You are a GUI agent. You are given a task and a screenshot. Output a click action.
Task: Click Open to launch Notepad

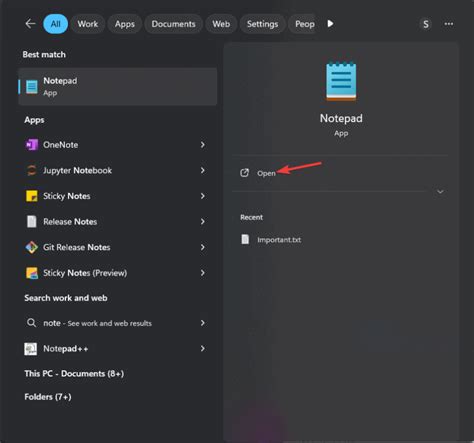(266, 173)
